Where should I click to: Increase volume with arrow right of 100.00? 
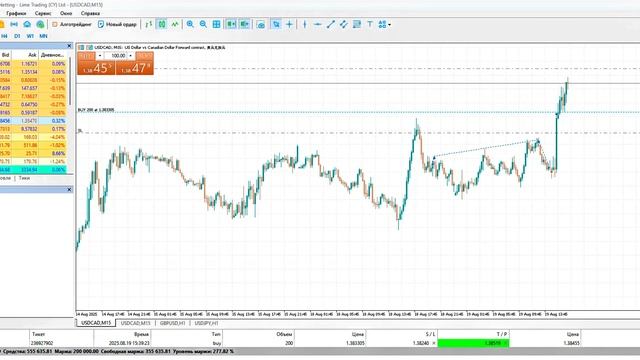pos(131,56)
